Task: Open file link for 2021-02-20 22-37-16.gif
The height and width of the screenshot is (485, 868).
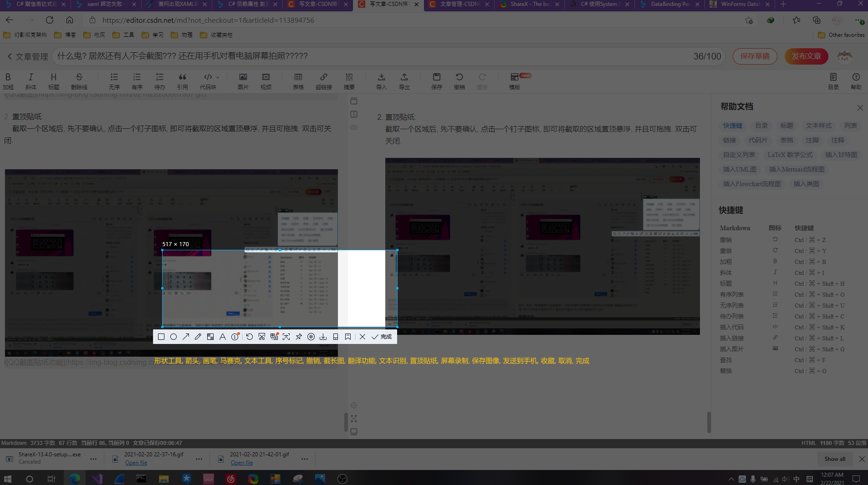Action: click(x=136, y=463)
